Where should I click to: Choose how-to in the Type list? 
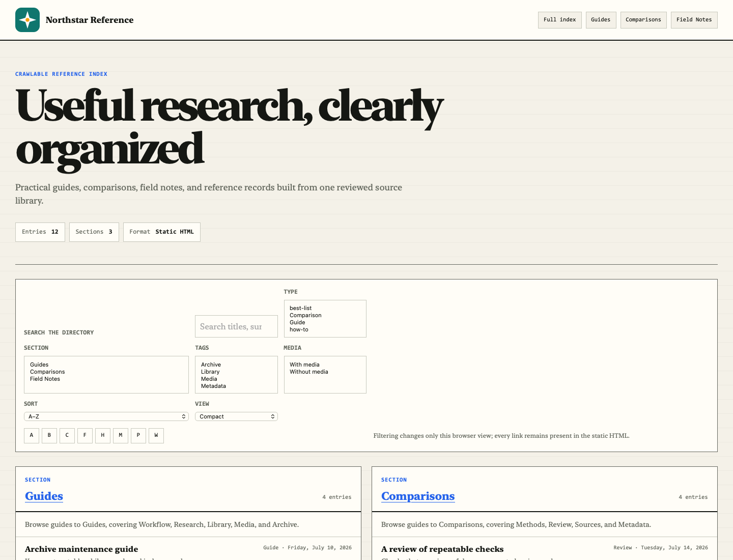[x=325, y=329]
